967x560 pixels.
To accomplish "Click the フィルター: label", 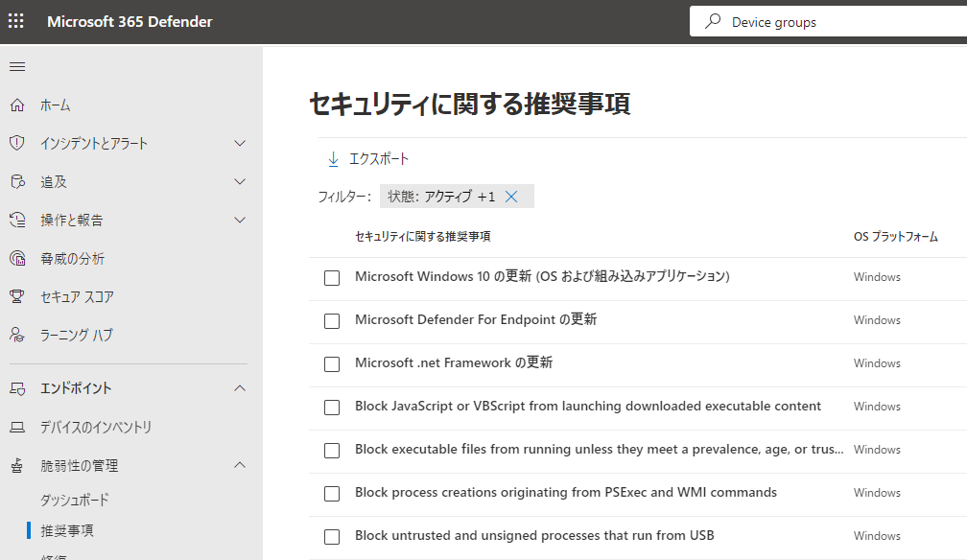I will click(x=344, y=197).
